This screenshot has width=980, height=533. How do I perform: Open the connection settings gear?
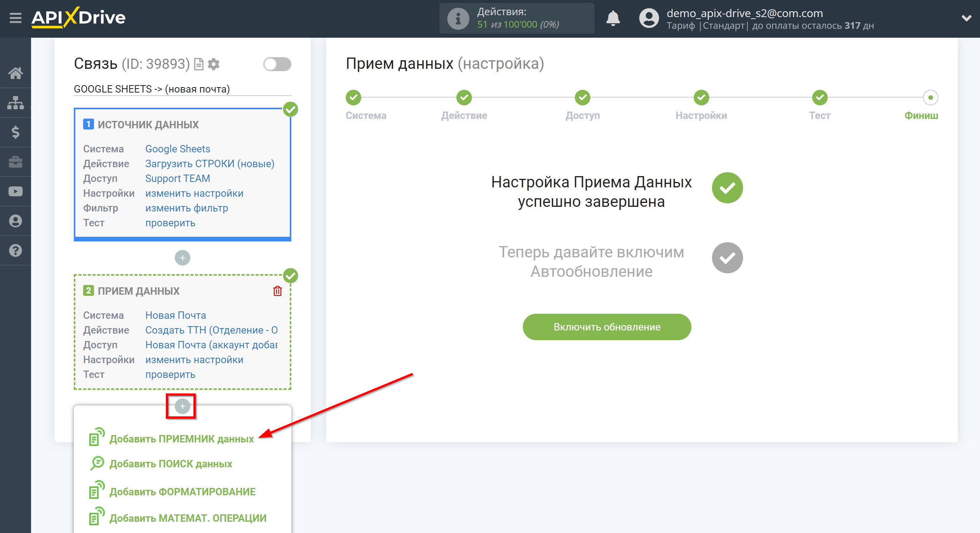click(214, 64)
